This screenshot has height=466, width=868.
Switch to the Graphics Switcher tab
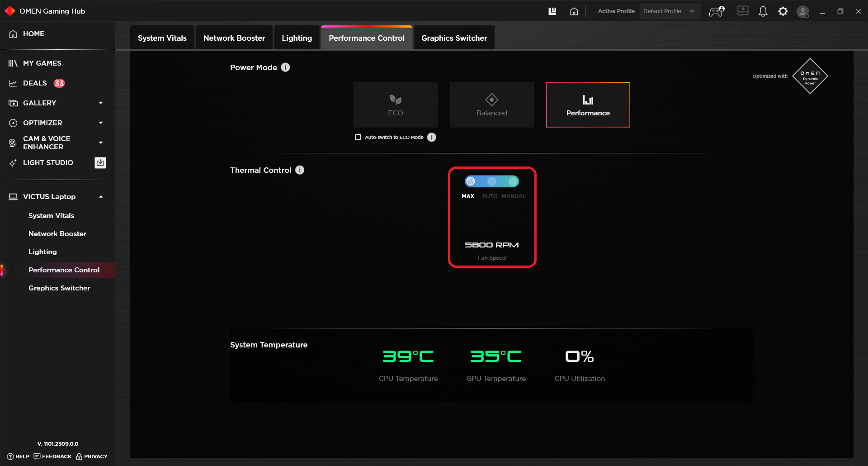453,38
